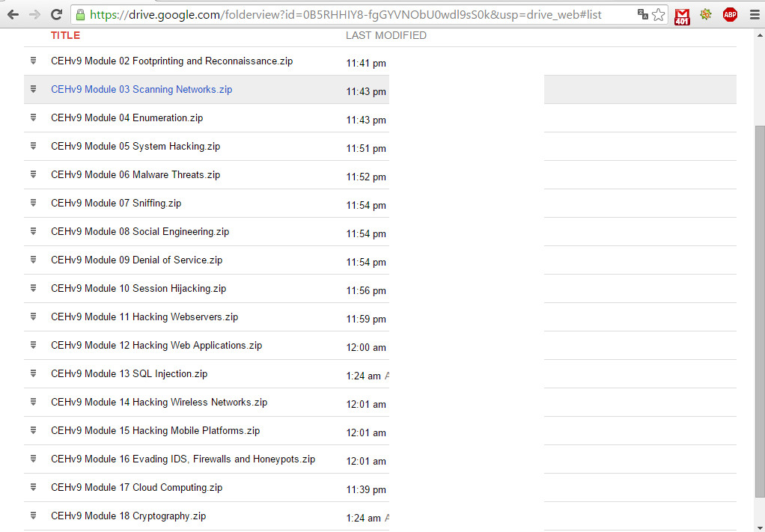This screenshot has width=765, height=532.
Task: Open CEHv9 Module 02 Footprinting and Reconnaissance.zip
Action: coord(171,61)
